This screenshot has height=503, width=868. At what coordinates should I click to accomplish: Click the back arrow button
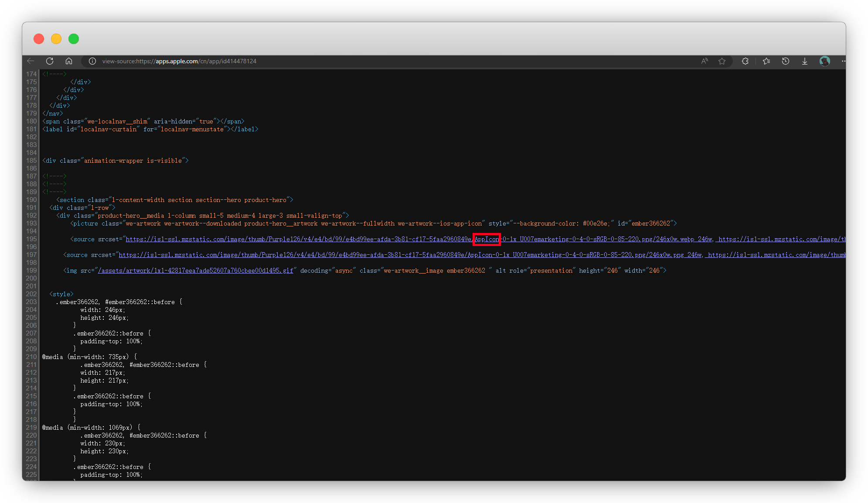click(x=31, y=61)
